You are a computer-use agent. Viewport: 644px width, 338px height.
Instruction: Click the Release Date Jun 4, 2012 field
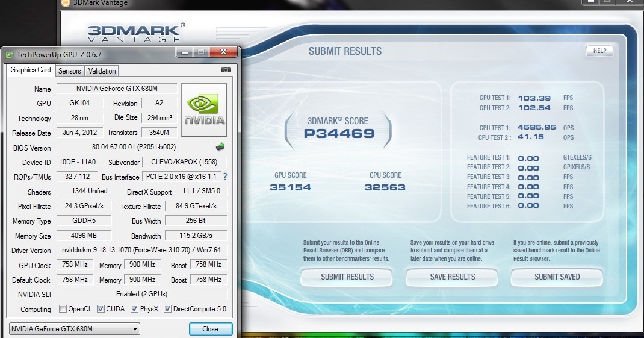point(79,133)
